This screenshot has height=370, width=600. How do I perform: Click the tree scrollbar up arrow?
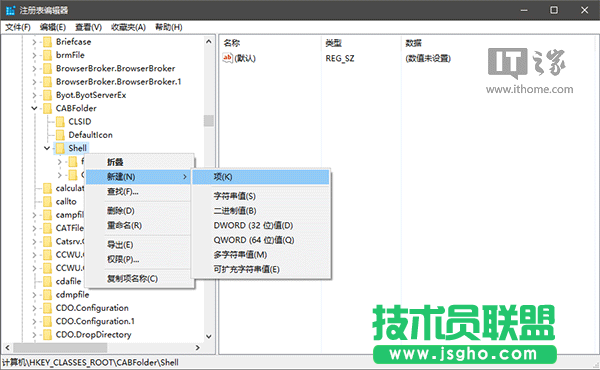tap(209, 42)
